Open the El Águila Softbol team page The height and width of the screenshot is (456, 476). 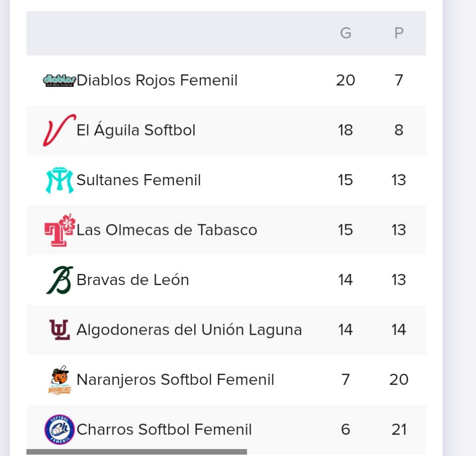(136, 130)
